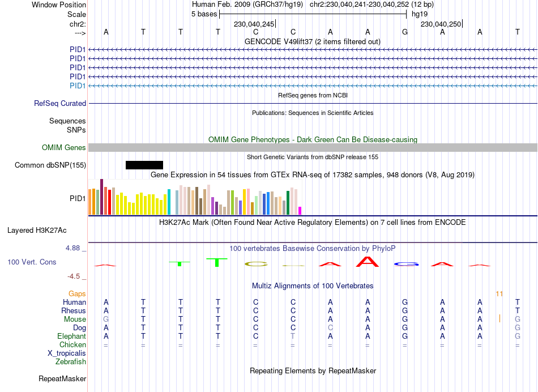The image size is (538, 392).
Task: Click the Layered H3K27Ac label
Action: tap(37, 231)
